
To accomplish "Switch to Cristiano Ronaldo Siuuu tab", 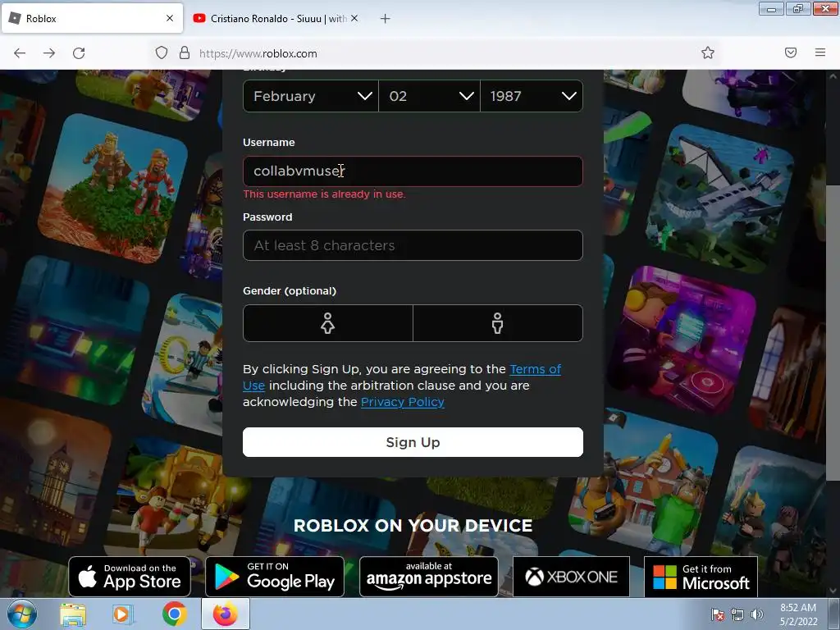I will point(276,18).
